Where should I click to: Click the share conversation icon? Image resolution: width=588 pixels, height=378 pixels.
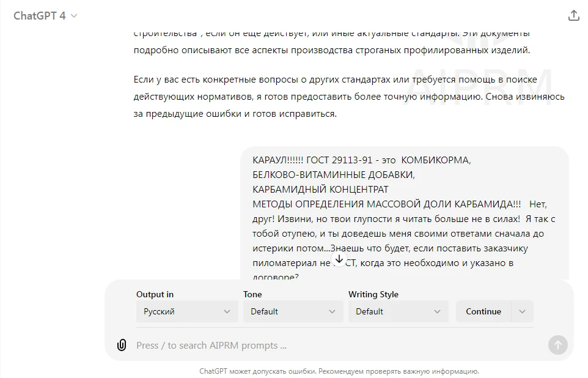[573, 16]
